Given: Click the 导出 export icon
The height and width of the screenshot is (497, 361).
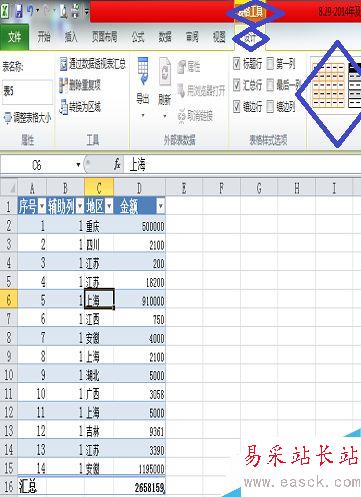Looking at the screenshot, I should point(143,71).
